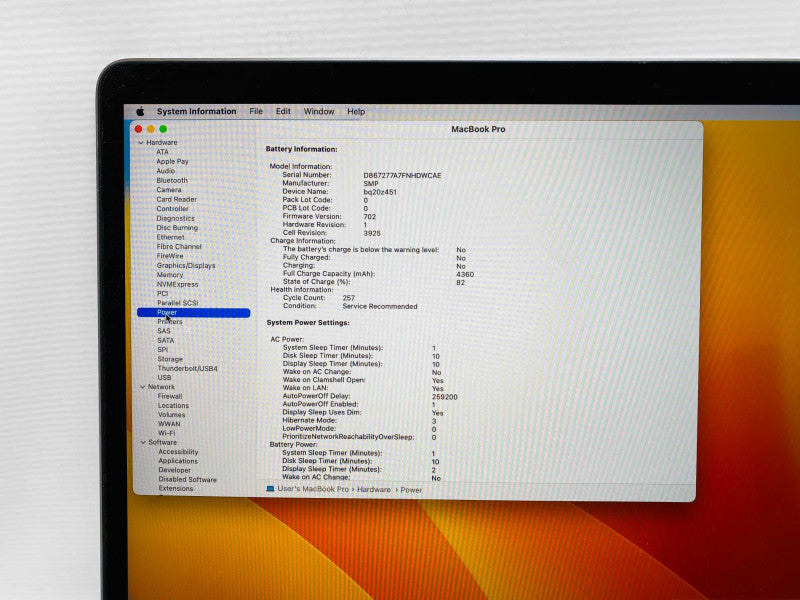Select Controller in the sidebar
The width and height of the screenshot is (800, 600).
172,209
